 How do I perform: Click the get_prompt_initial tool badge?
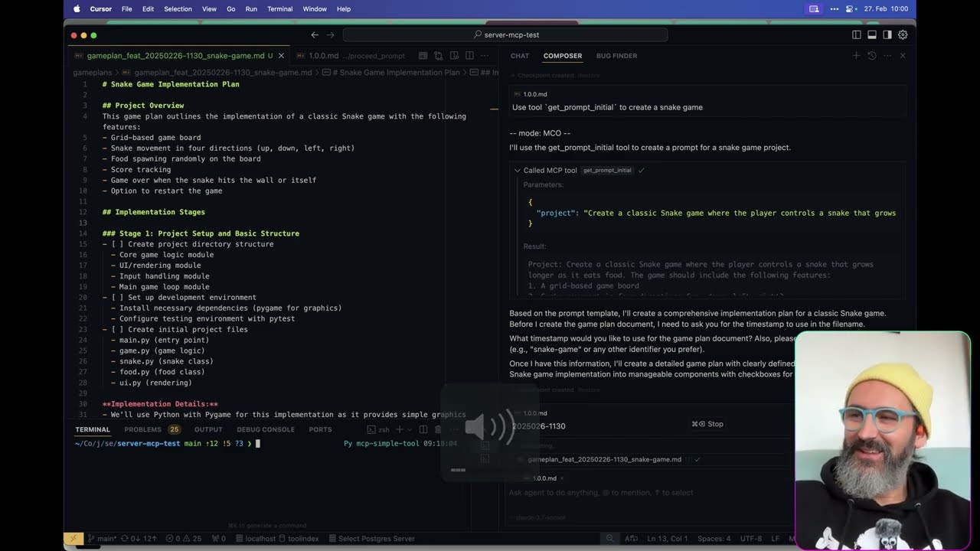click(607, 171)
